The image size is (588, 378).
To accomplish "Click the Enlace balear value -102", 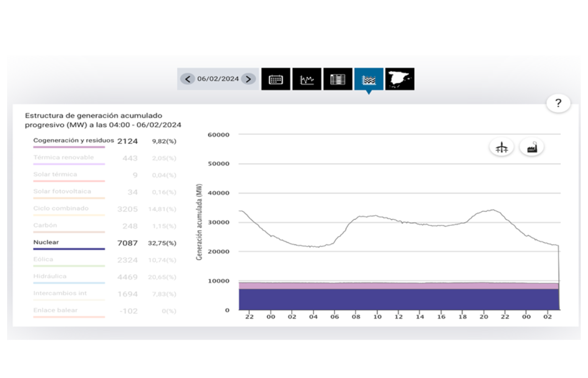I will coord(128,311).
